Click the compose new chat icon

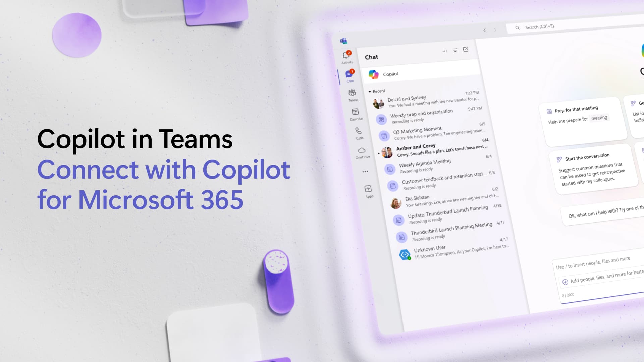tap(465, 50)
